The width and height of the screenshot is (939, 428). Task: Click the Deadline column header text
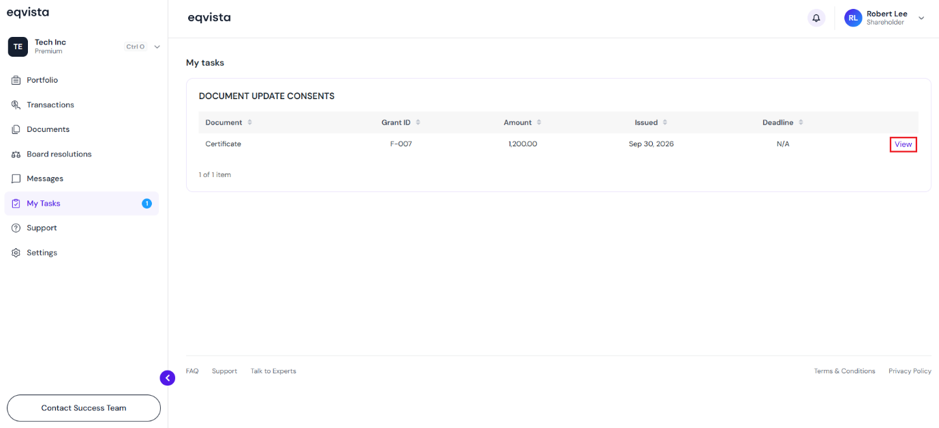point(778,122)
